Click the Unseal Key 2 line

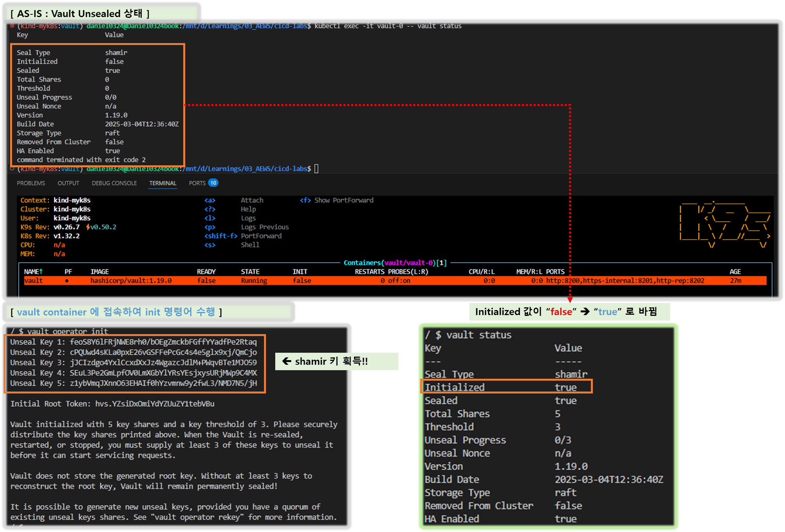click(x=134, y=352)
